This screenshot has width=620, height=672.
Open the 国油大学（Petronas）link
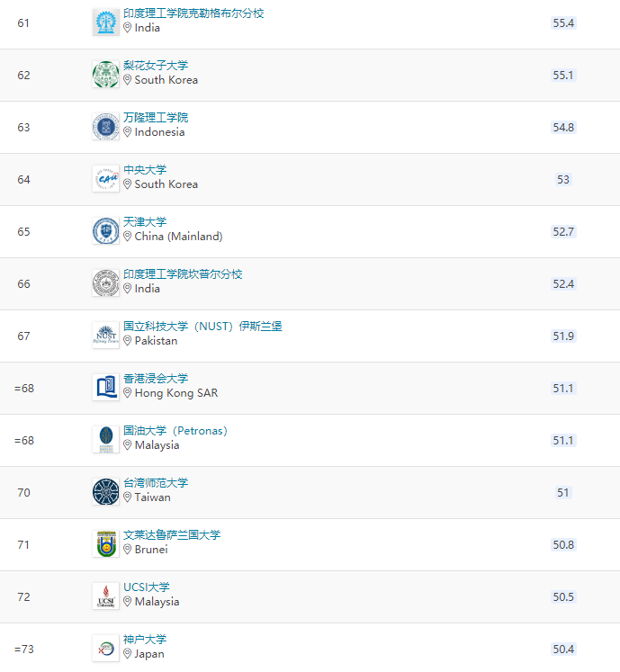click(175, 431)
